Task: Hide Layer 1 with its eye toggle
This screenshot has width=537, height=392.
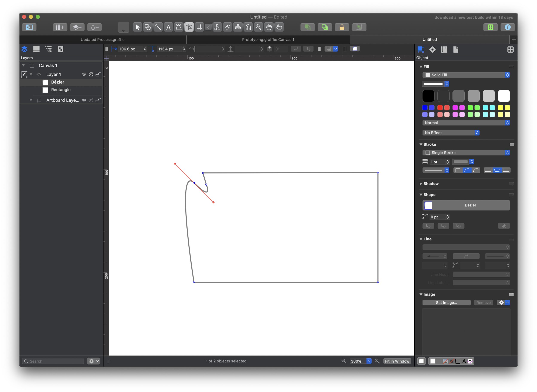Action: [84, 74]
